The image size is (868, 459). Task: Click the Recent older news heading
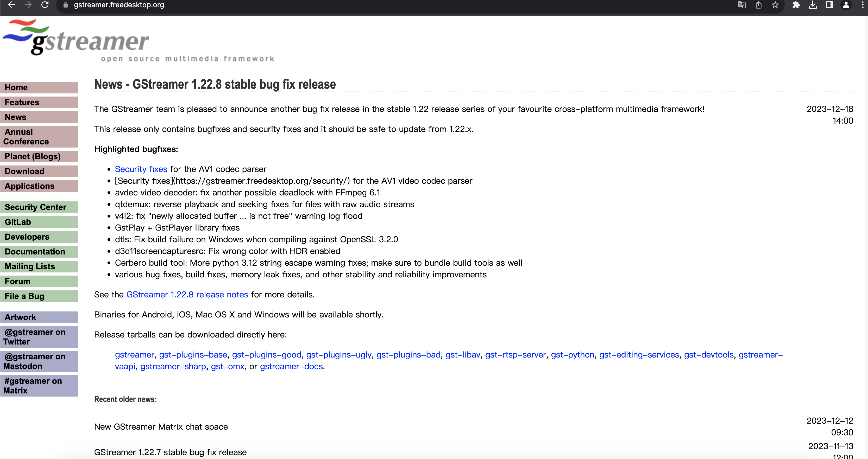pyautogui.click(x=125, y=399)
